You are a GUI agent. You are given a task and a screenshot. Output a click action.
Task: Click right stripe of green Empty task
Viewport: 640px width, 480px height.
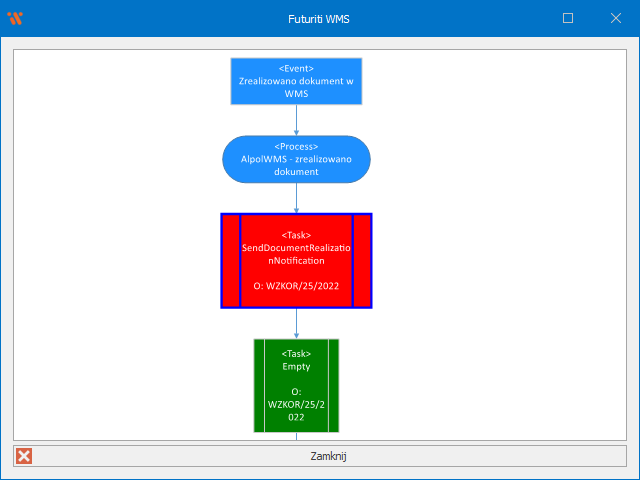[333, 385]
